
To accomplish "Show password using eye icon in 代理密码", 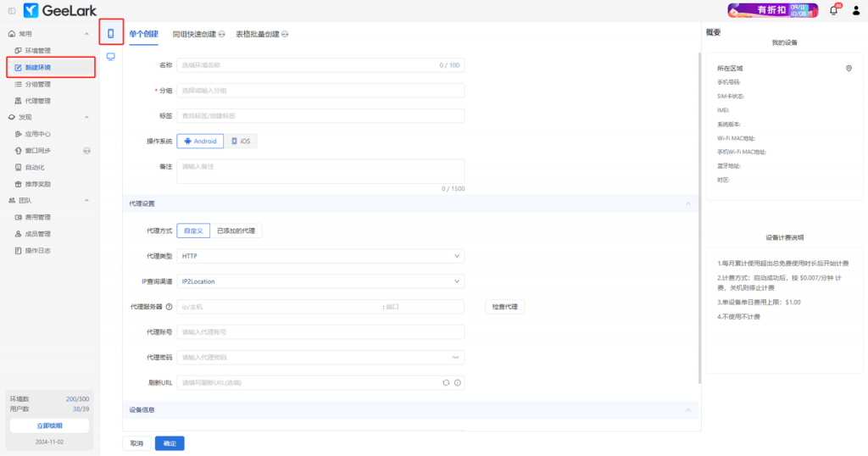I will pos(456,358).
